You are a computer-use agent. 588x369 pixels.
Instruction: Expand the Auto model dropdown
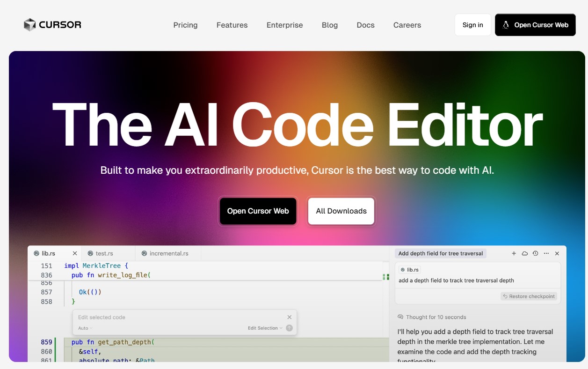pyautogui.click(x=85, y=328)
